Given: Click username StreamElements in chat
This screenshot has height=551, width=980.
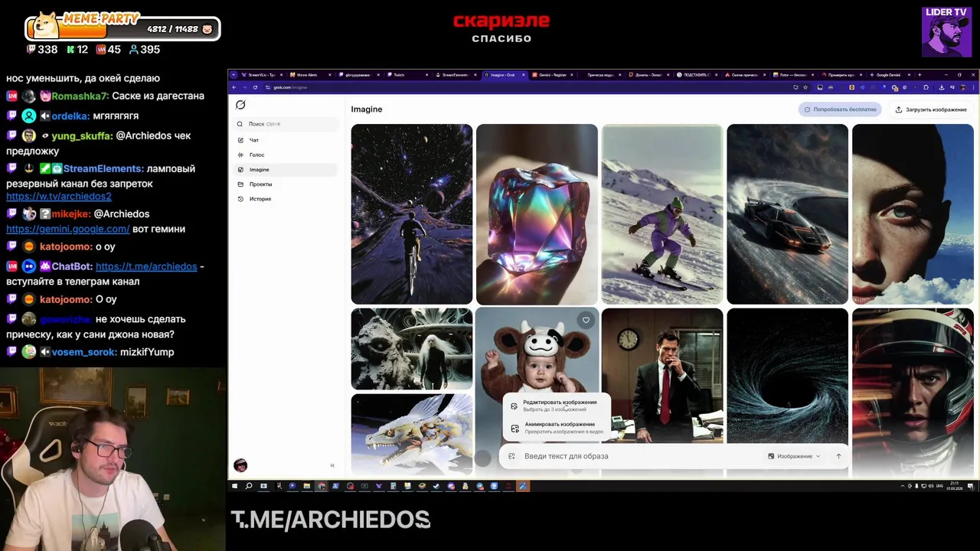Looking at the screenshot, I should click(x=103, y=168).
